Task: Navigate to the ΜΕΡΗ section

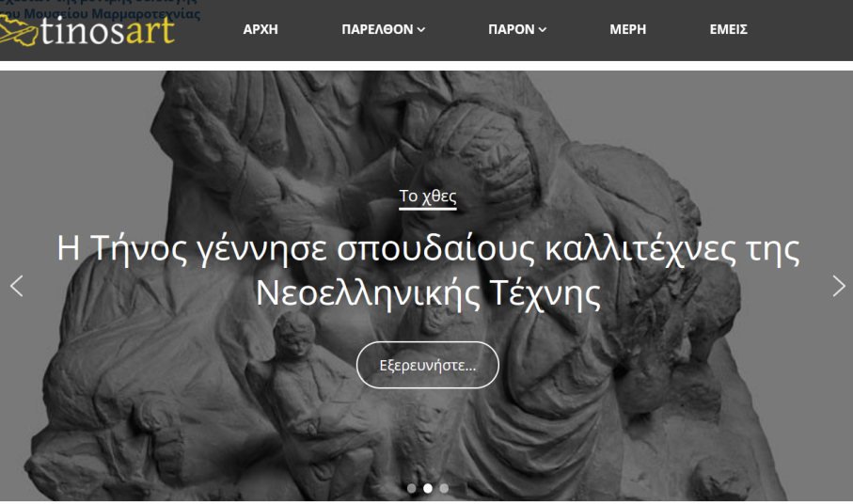Action: [627, 29]
